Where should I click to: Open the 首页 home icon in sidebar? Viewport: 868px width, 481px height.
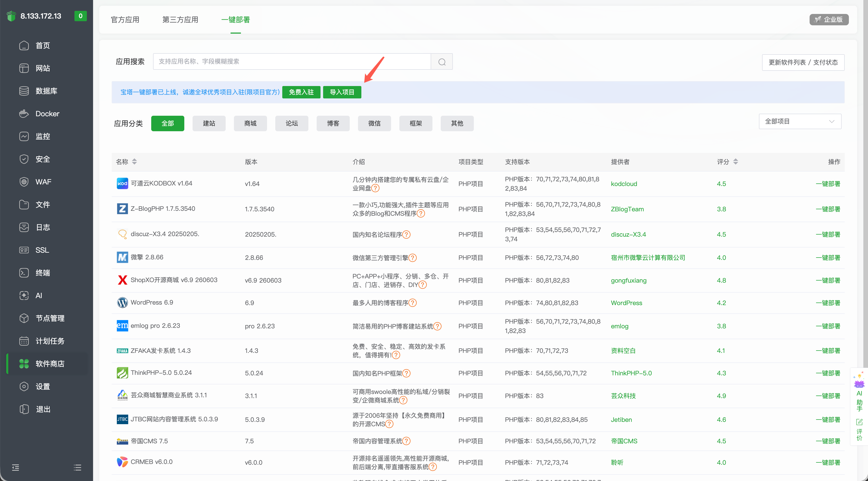(24, 45)
